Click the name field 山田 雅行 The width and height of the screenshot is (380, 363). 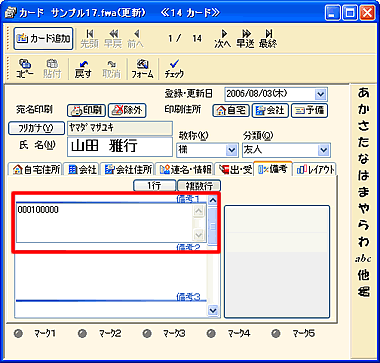coord(120,147)
